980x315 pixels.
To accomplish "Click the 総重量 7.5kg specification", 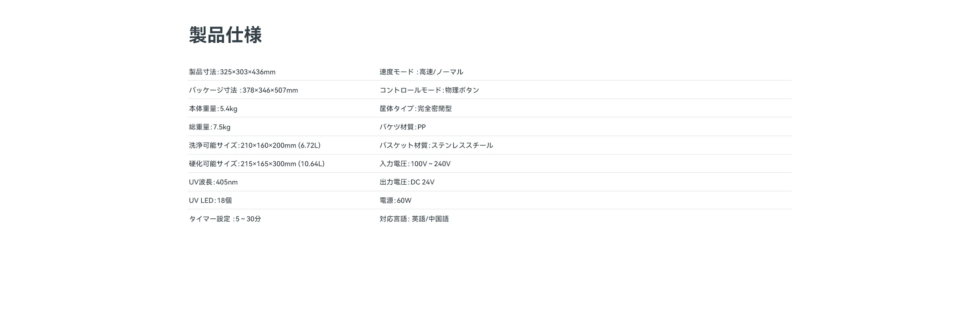I will click(209, 127).
